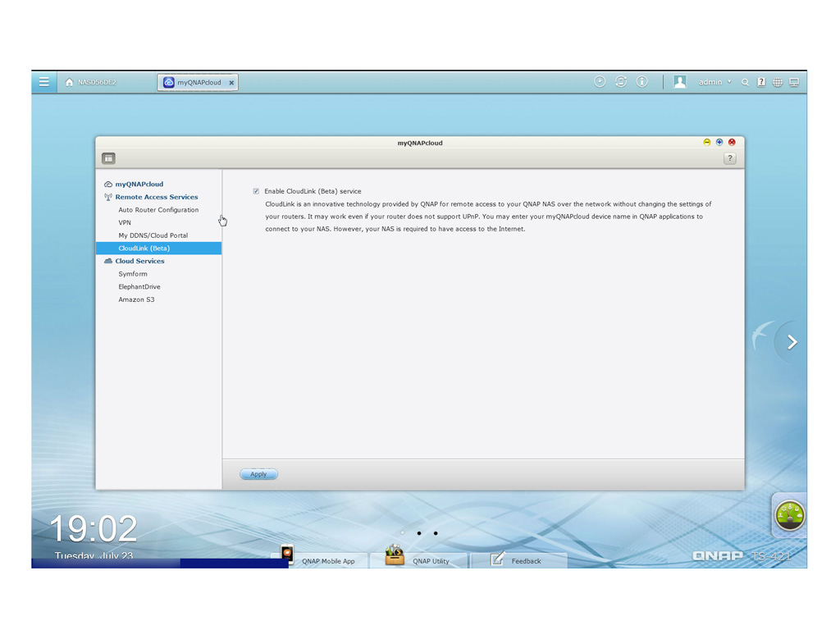Image resolution: width=840 pixels, height=630 pixels.
Task: Open the Symform cloud service
Action: pos(133,274)
